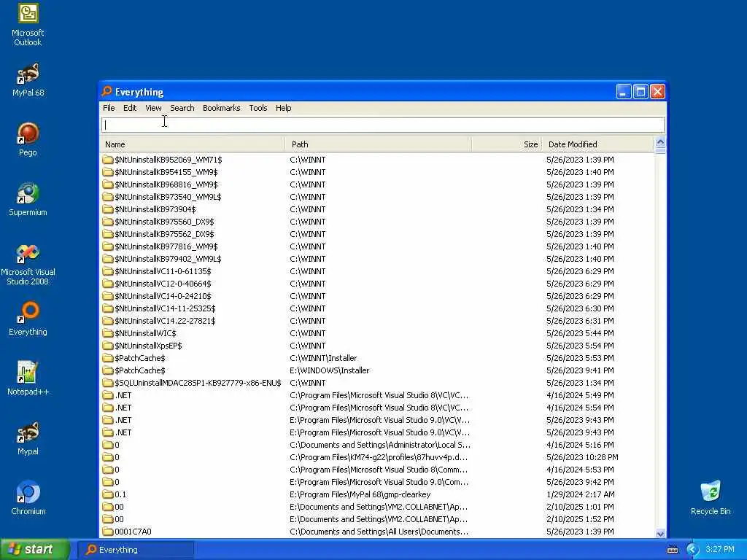Click the taskbar clock showing 3:27 PM

[x=720, y=550]
